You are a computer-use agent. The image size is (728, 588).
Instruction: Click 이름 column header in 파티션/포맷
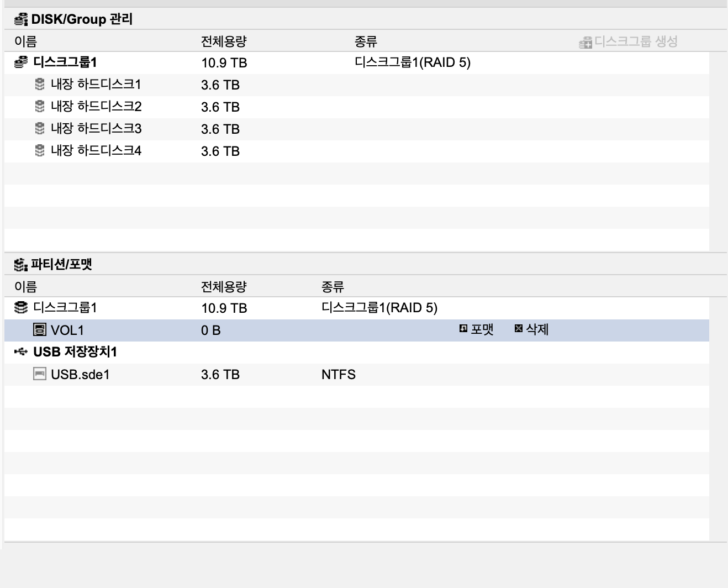click(x=25, y=287)
